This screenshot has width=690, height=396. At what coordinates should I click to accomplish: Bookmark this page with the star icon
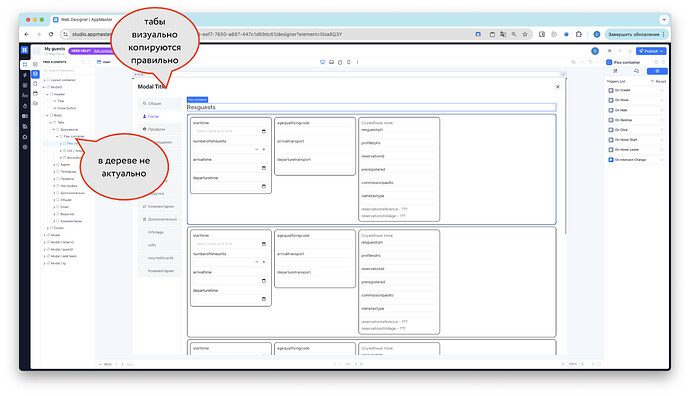tap(525, 34)
